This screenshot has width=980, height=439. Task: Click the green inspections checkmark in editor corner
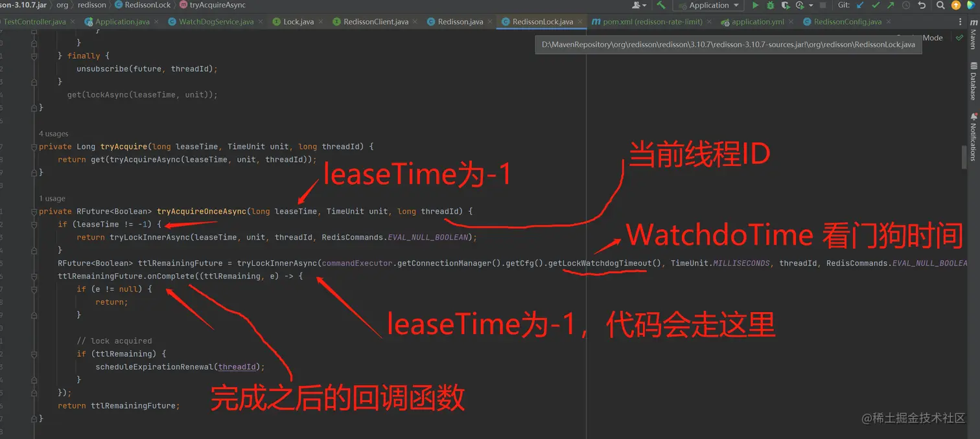click(x=959, y=38)
